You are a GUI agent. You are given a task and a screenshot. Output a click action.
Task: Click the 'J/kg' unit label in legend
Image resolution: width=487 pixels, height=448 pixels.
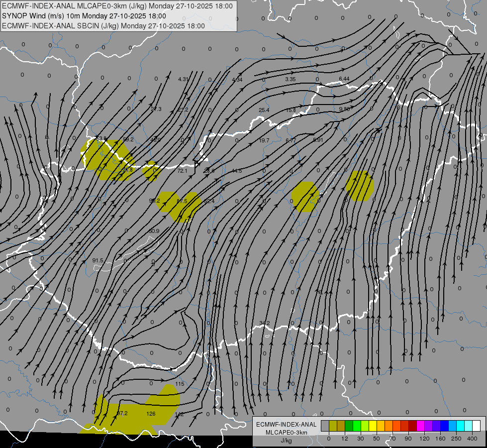click(287, 441)
